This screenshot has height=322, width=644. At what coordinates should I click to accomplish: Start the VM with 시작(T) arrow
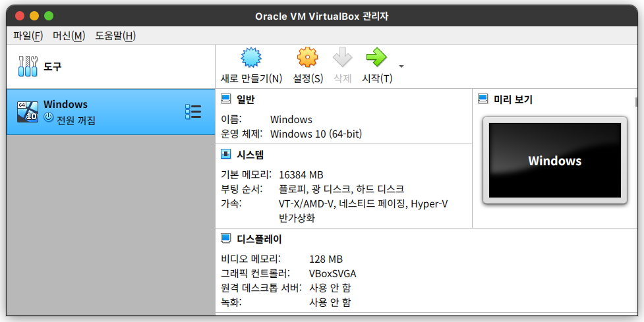pyautogui.click(x=376, y=57)
